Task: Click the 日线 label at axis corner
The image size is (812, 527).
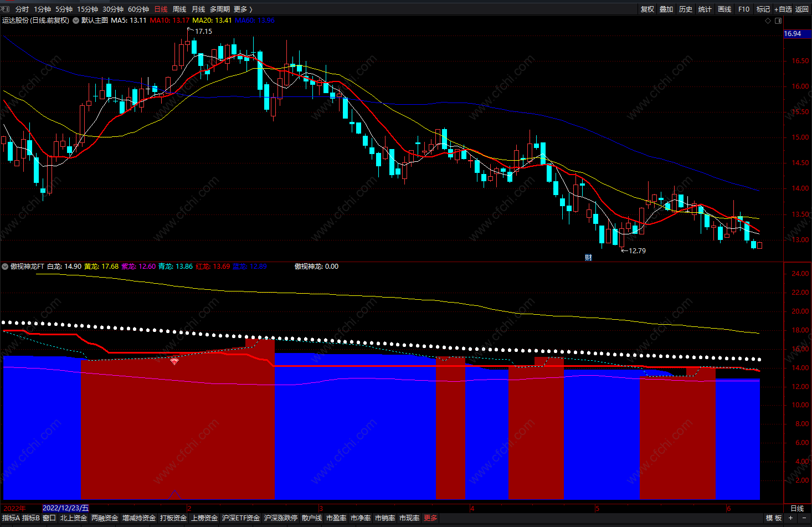Action: [797, 508]
